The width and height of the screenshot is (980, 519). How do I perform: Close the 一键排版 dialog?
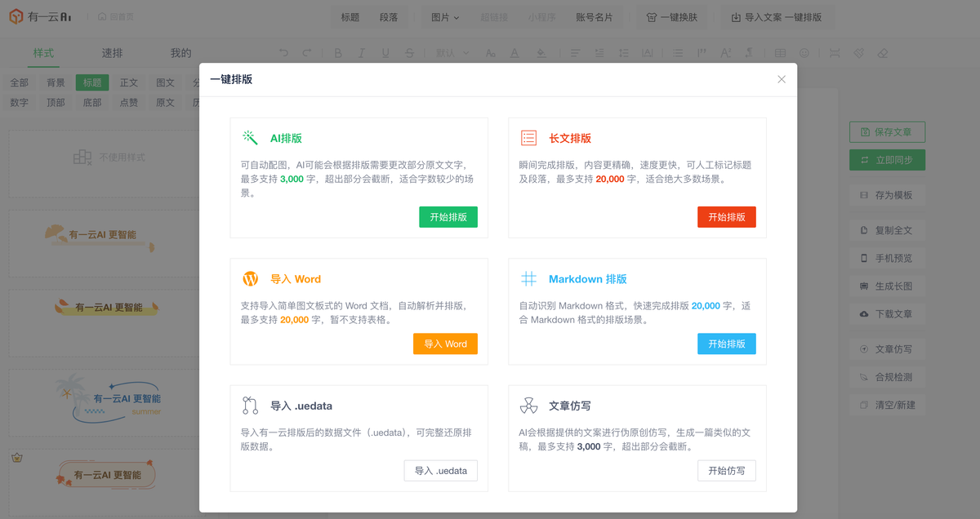point(782,79)
